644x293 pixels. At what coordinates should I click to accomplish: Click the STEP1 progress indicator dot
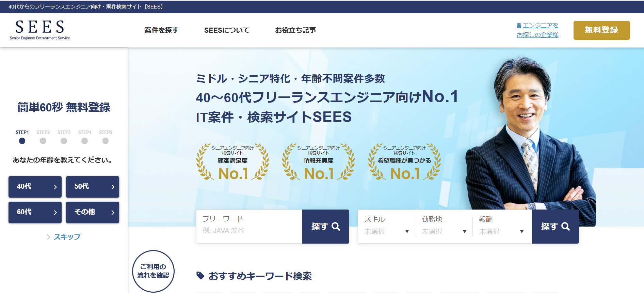(x=22, y=141)
